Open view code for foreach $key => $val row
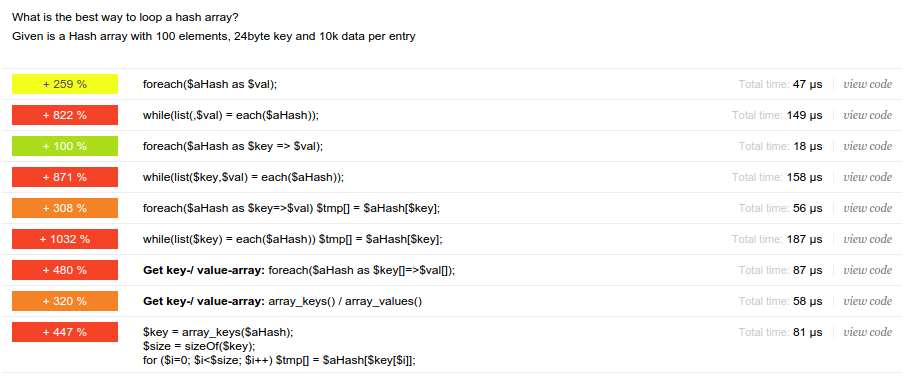904x380 pixels. click(868, 146)
